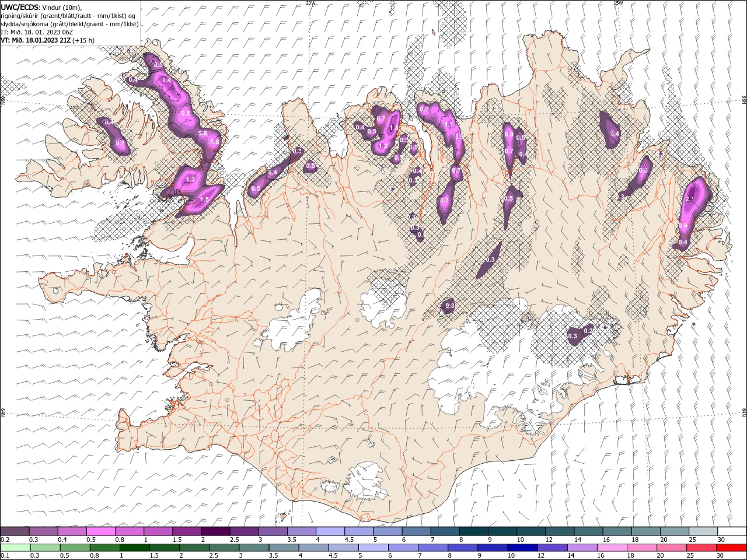The height and width of the screenshot is (560, 747).
Task: Click the palest green rain swatch after 0.1
Action: point(16,548)
